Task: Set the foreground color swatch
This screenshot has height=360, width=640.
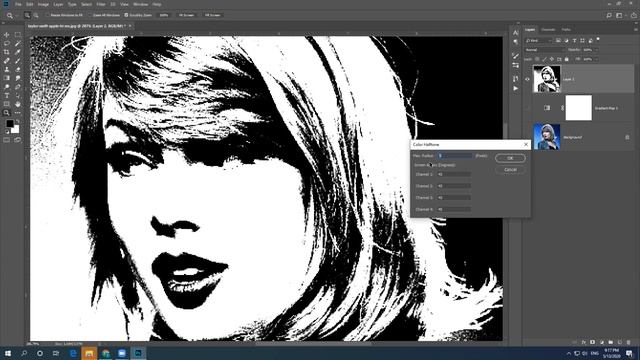Action: click(x=9, y=124)
